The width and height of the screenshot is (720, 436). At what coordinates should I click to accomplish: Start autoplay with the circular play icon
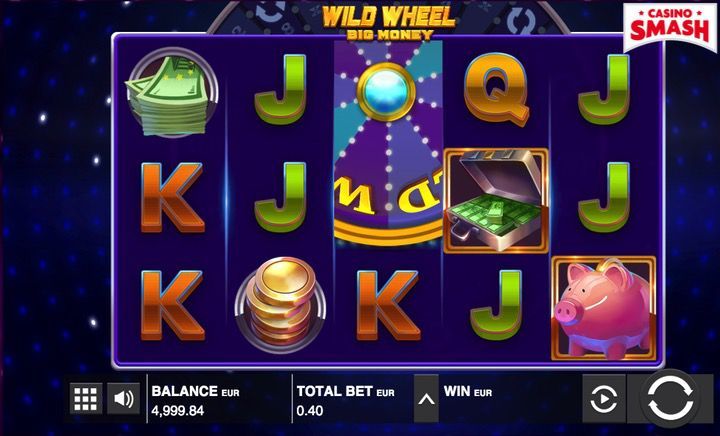point(603,399)
